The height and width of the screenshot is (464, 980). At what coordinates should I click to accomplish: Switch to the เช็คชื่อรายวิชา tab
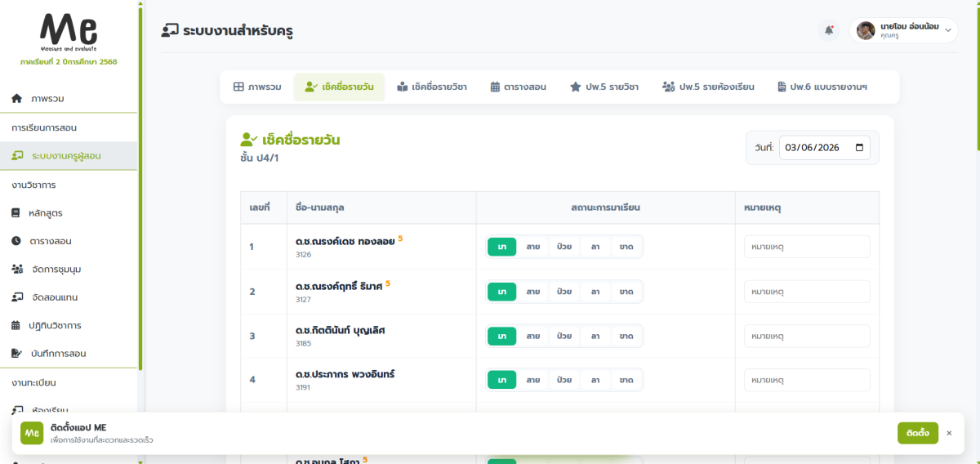tap(432, 87)
